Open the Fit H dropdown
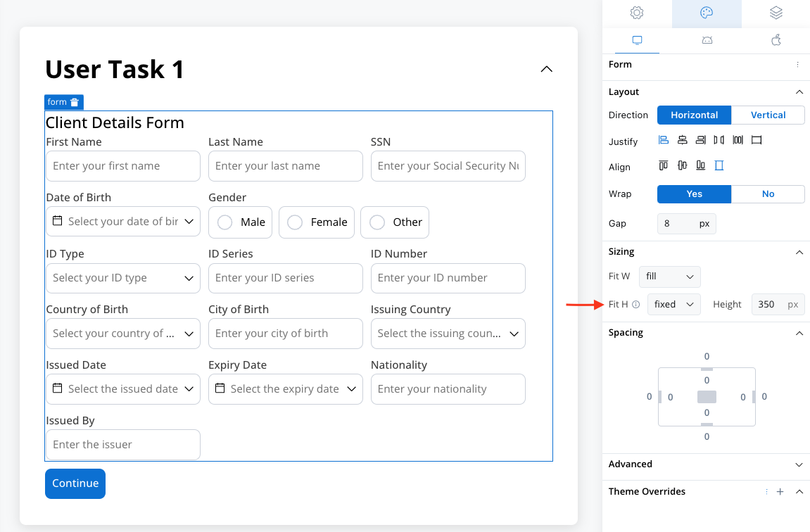This screenshot has width=810, height=532. pyautogui.click(x=674, y=305)
